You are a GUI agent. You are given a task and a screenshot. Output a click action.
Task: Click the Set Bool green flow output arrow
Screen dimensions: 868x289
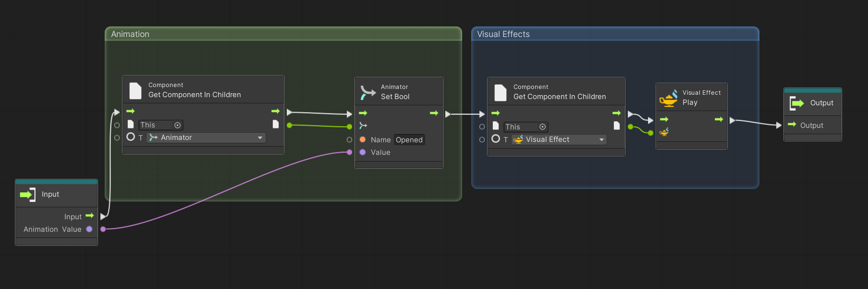[x=434, y=113]
